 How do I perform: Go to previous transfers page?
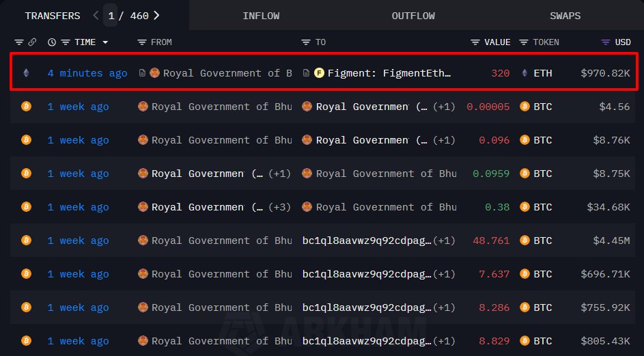click(x=96, y=15)
